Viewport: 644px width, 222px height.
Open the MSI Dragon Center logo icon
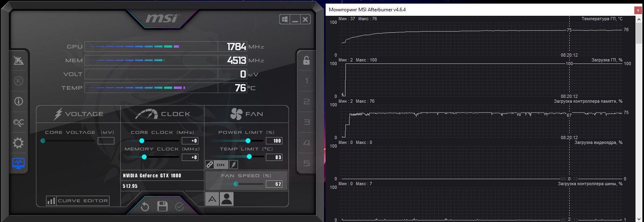pyautogui.click(x=19, y=61)
